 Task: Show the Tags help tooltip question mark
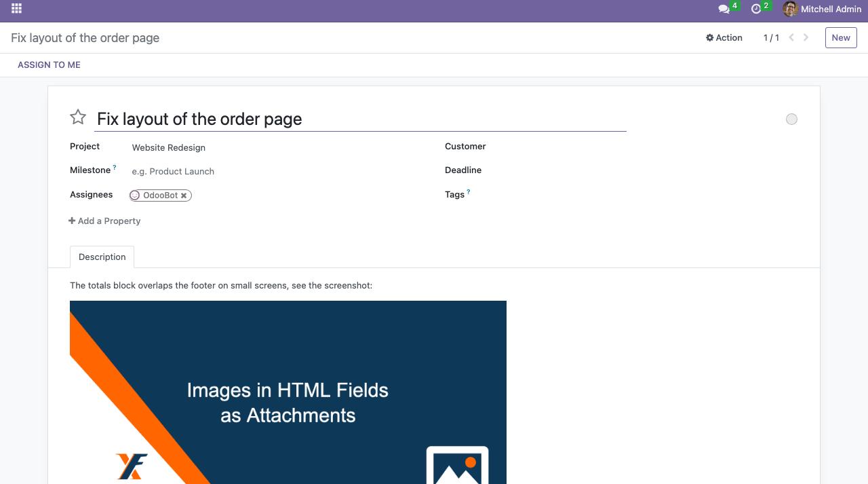pyautogui.click(x=469, y=192)
